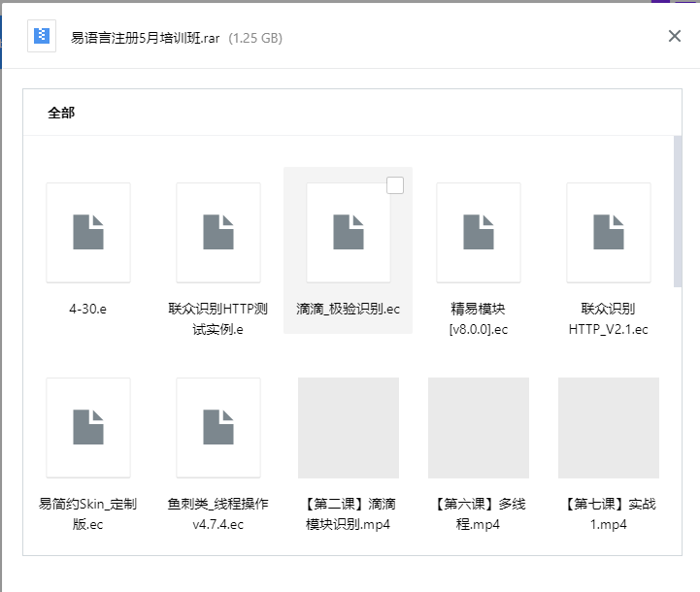Click the file name 联众识别HTTP测试实例.e
700x592 pixels.
[x=217, y=319]
